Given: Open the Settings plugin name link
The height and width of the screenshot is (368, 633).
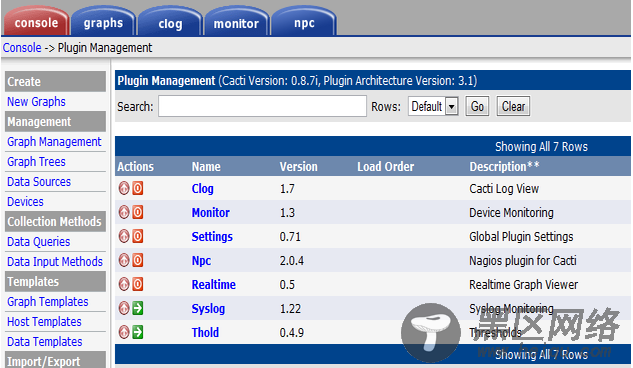Looking at the screenshot, I should pos(212,236).
